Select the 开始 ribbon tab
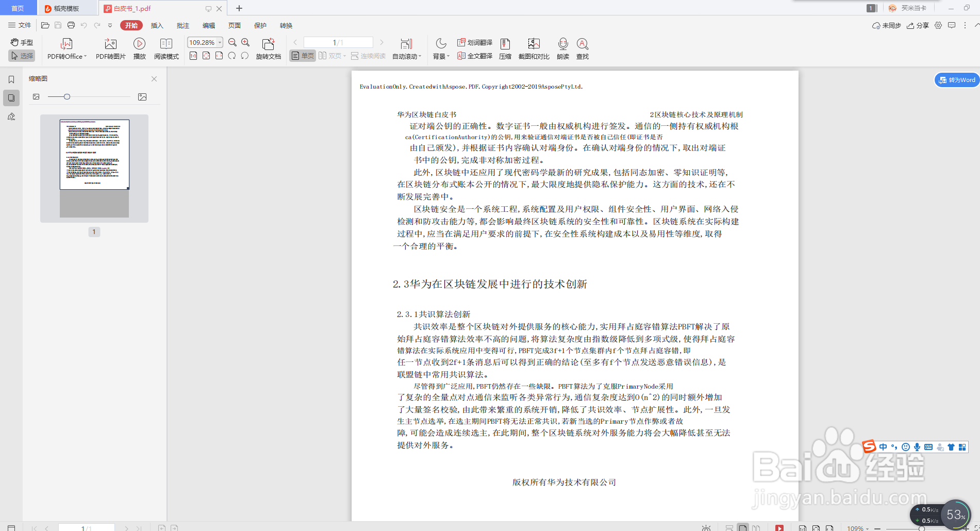This screenshot has height=531, width=980. click(131, 25)
